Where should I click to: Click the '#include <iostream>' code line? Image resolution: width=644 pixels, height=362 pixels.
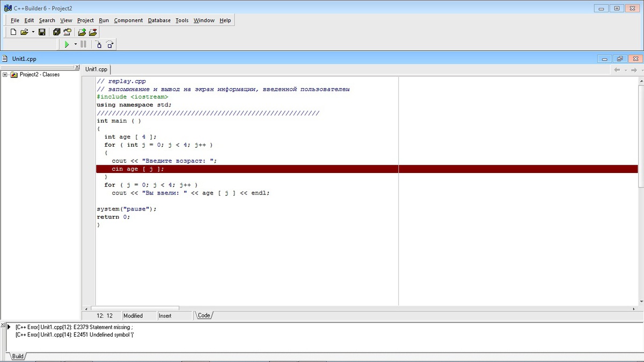click(132, 97)
